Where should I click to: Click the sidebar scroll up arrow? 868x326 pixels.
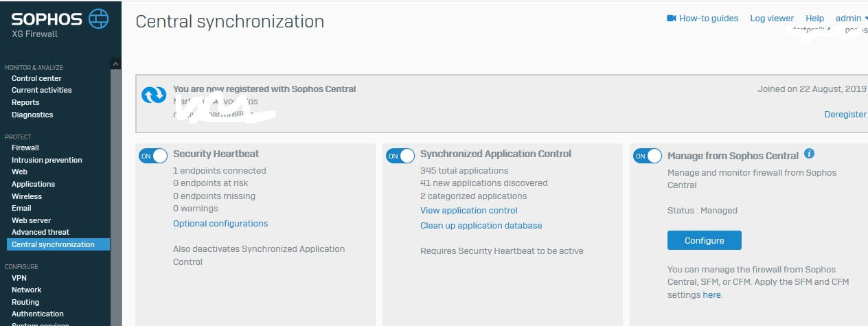115,64
